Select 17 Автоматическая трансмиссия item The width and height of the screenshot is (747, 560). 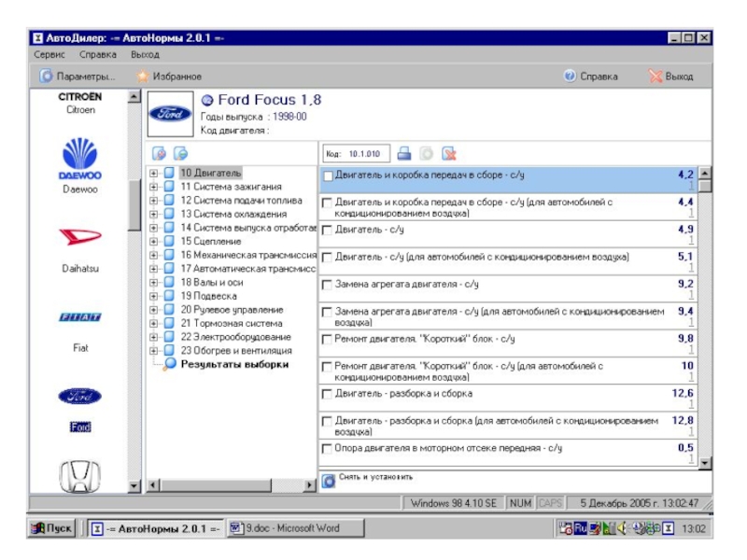(x=248, y=269)
